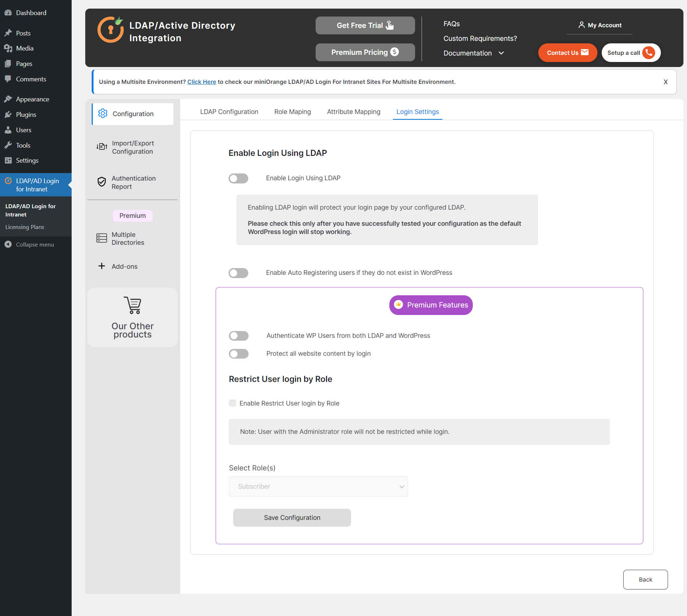The height and width of the screenshot is (616, 687).
Task: Open the Attribute Mapping tab
Action: click(354, 112)
